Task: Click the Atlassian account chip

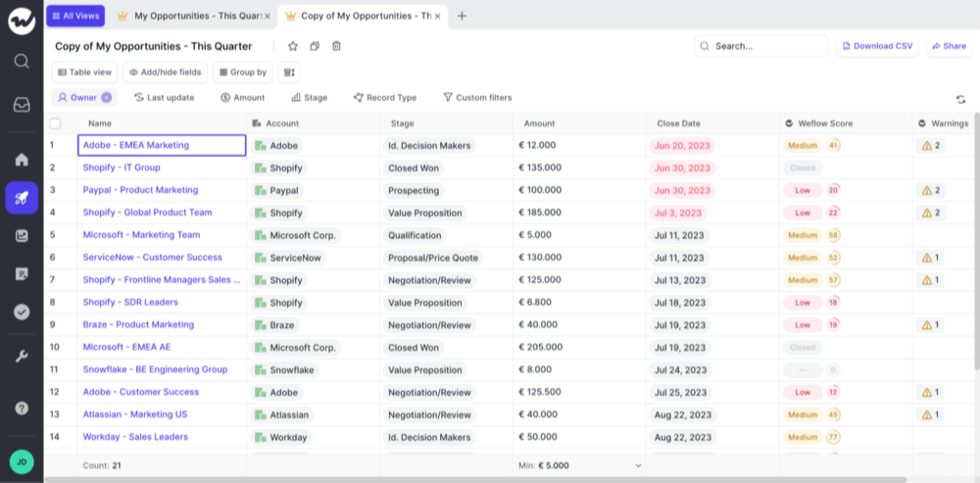Action: coord(282,414)
